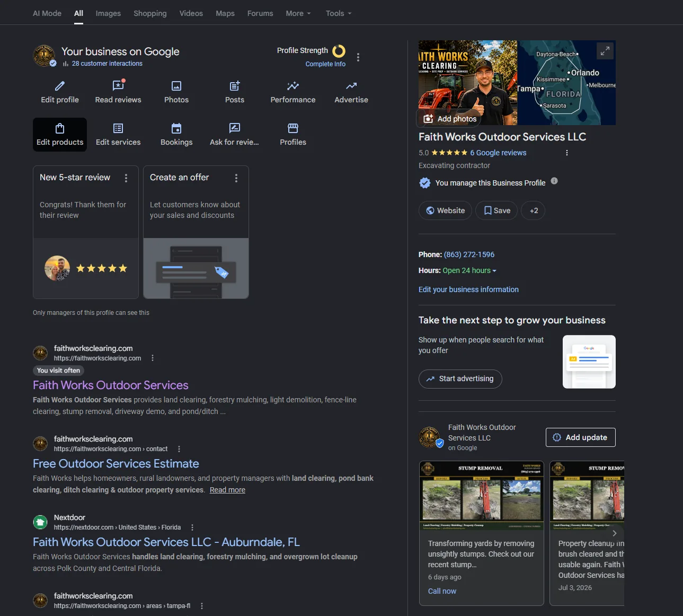Screen dimensions: 683x616
Task: Click the +2 more actions button
Action: 534,210
